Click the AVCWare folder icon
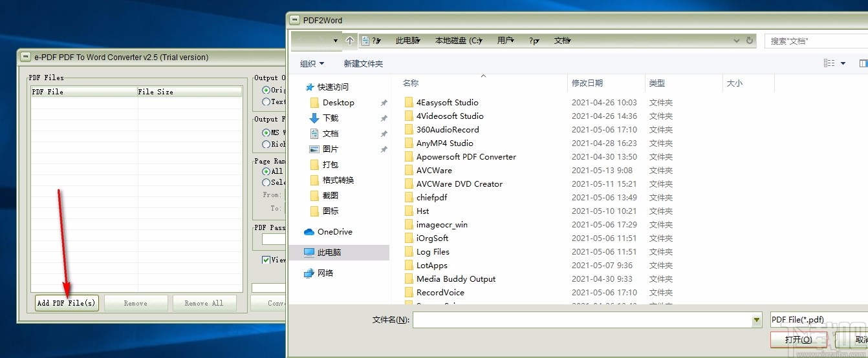This screenshot has height=358, width=868. 409,170
